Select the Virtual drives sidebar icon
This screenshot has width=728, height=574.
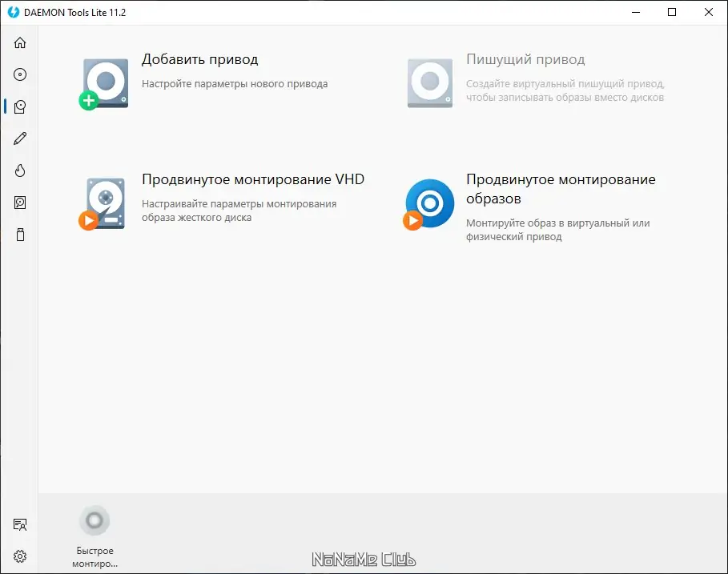20,106
